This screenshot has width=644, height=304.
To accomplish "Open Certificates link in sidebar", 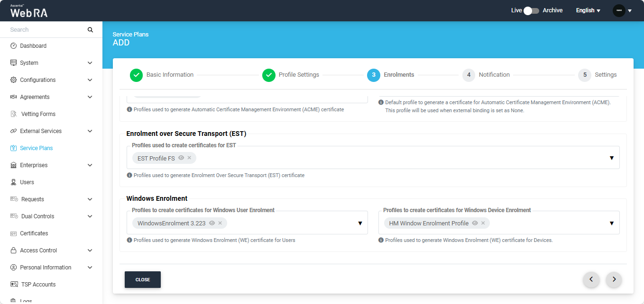I will [34, 233].
